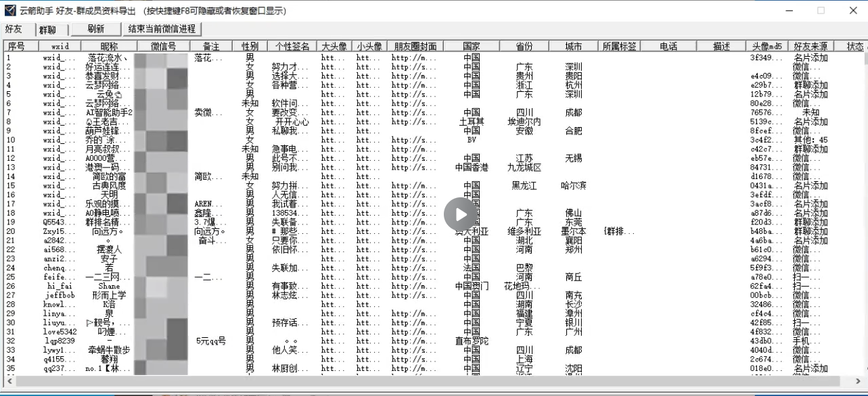Select the nickname cell AI智能助手2
This screenshot has width=868, height=396.
pyautogui.click(x=109, y=113)
